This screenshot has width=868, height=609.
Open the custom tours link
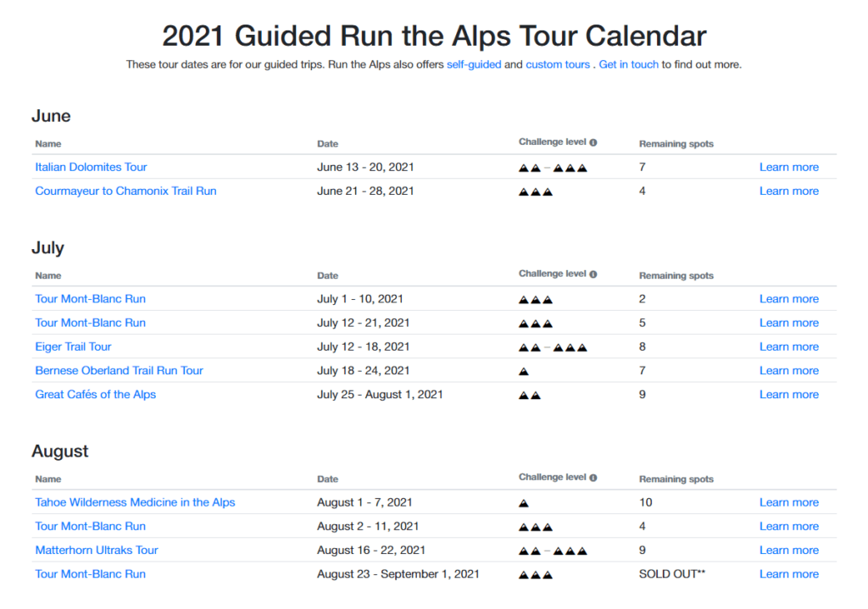coord(558,64)
